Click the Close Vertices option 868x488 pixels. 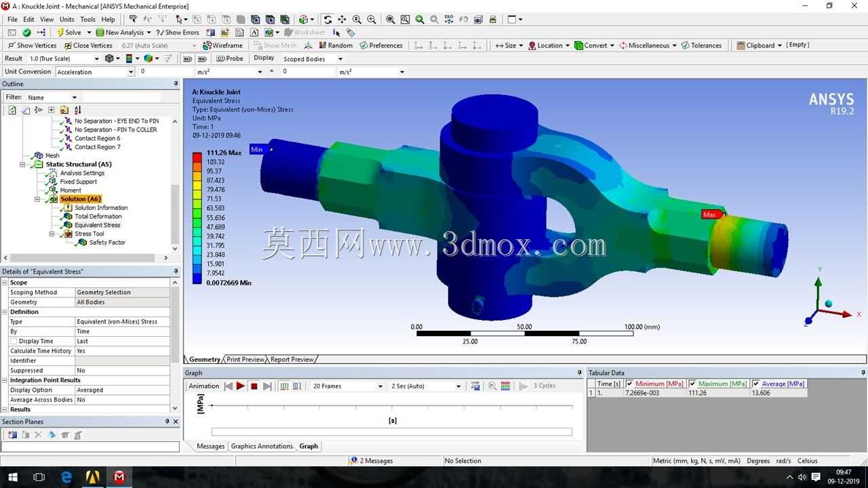(x=88, y=45)
